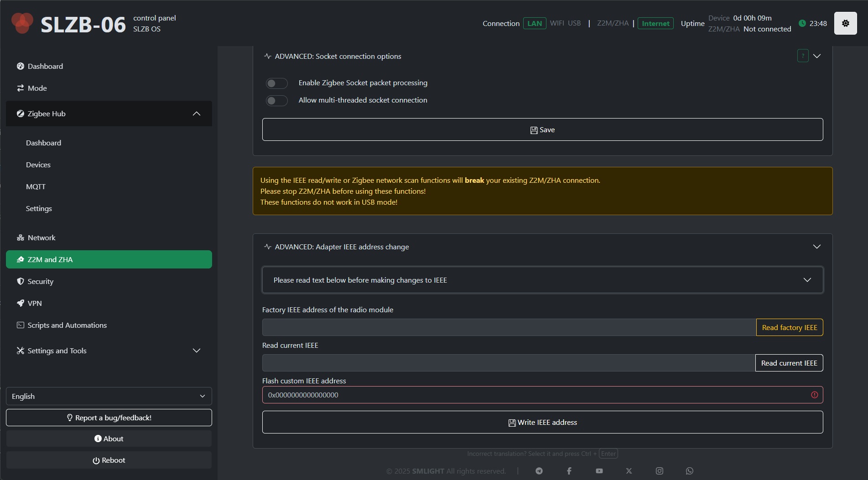868x480 pixels.
Task: Open the Security sidebar page
Action: coord(41,281)
